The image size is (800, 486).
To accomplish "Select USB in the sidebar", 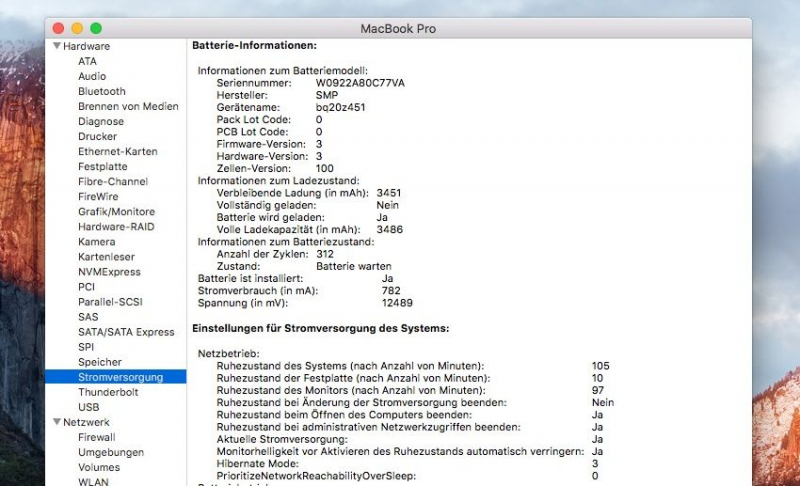I will pyautogui.click(x=88, y=407).
